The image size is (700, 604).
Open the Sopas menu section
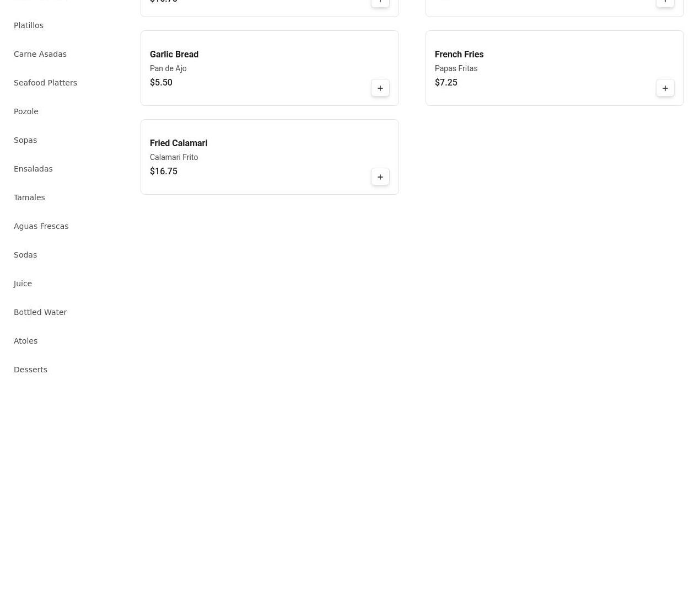[x=25, y=140]
